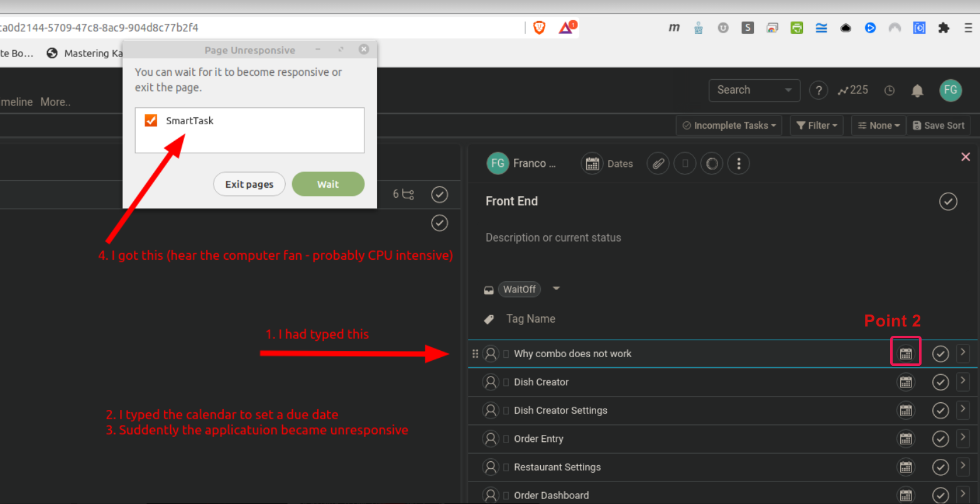Complete the task row showing 6 subtasks
The image size is (980, 504).
(x=440, y=195)
